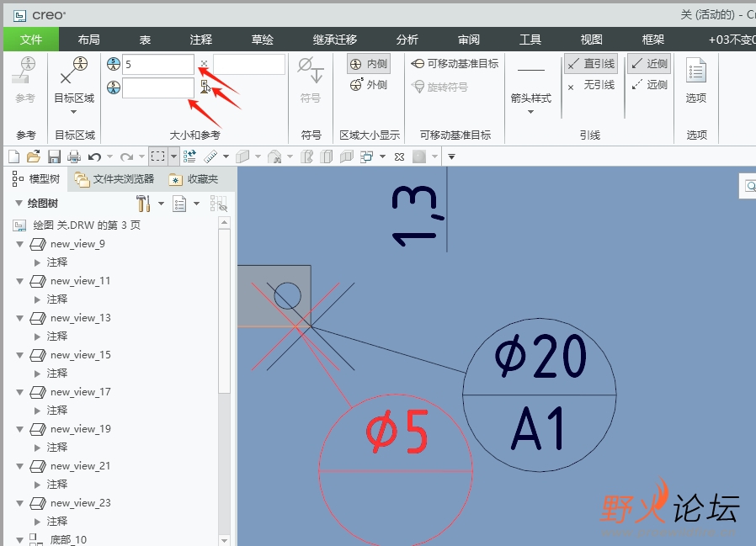Switch to the 草绘 ribbon tab
756x546 pixels.
(263, 40)
